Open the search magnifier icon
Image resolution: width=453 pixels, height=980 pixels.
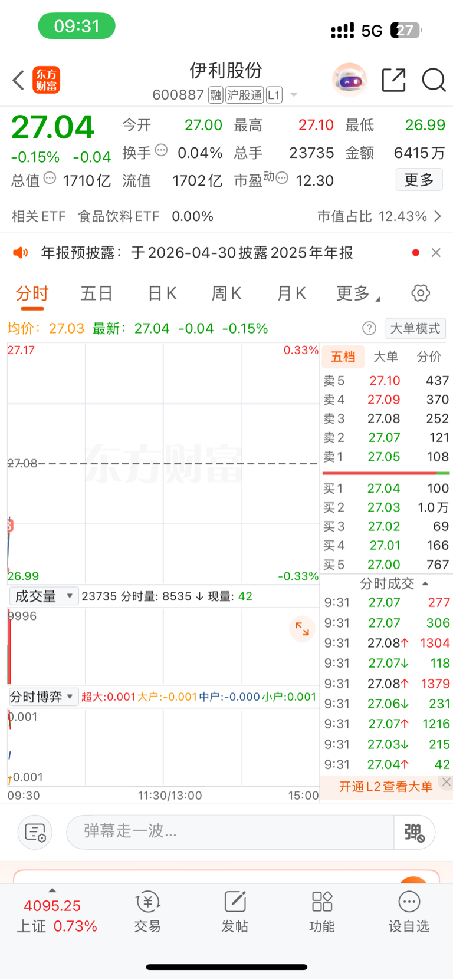tap(434, 80)
